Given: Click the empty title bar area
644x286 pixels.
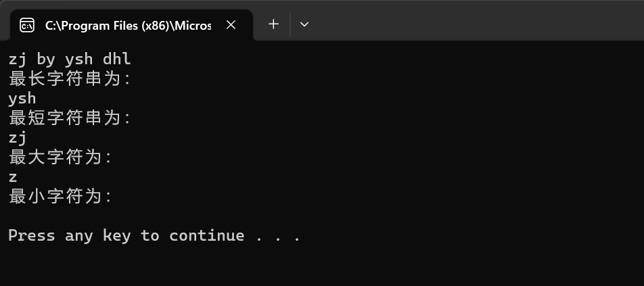Looking at the screenshot, I should (474, 20).
